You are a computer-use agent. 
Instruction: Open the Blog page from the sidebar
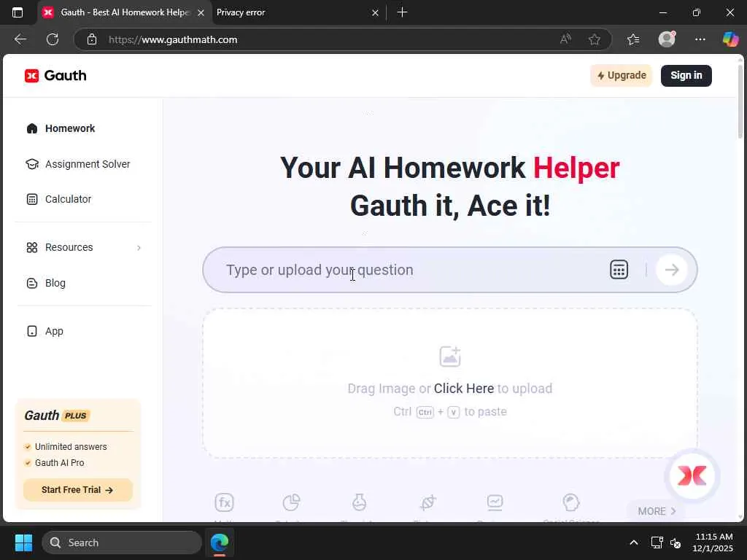pos(55,284)
